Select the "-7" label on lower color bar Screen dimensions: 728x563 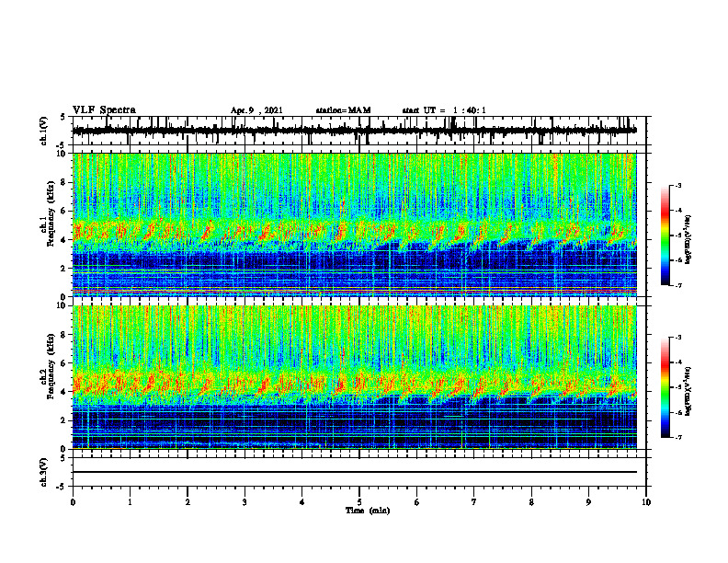677,438
